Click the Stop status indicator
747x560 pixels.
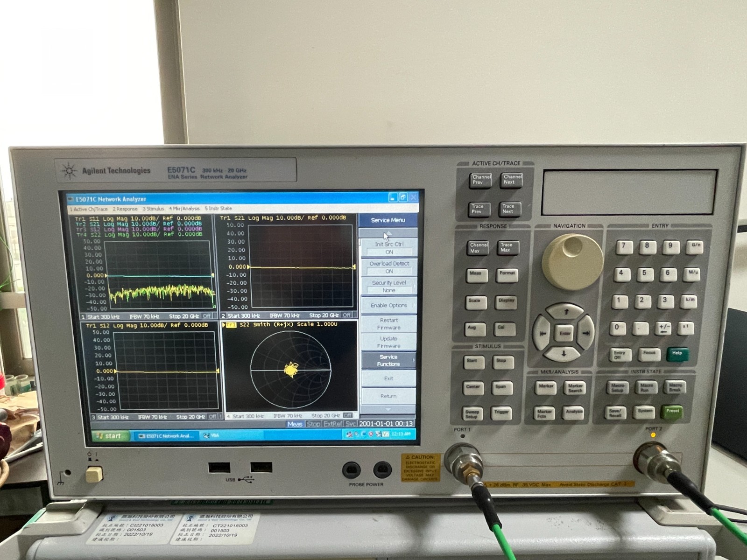[x=313, y=424]
